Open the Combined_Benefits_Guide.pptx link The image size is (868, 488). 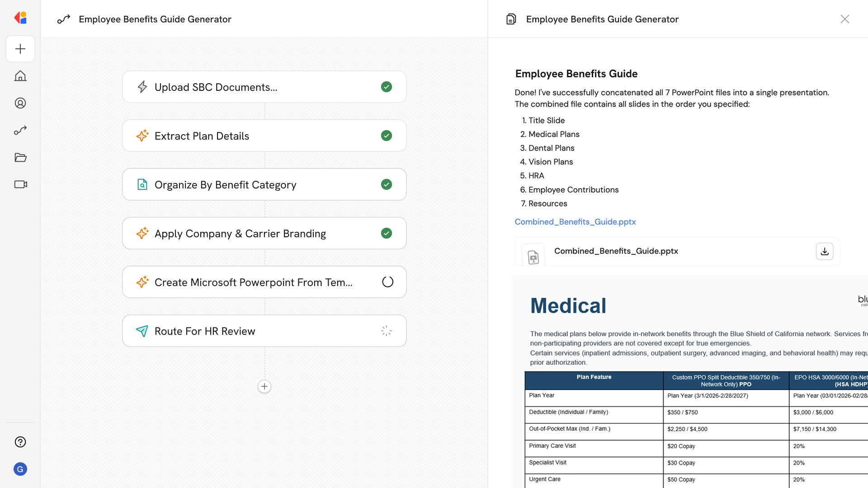coord(575,222)
